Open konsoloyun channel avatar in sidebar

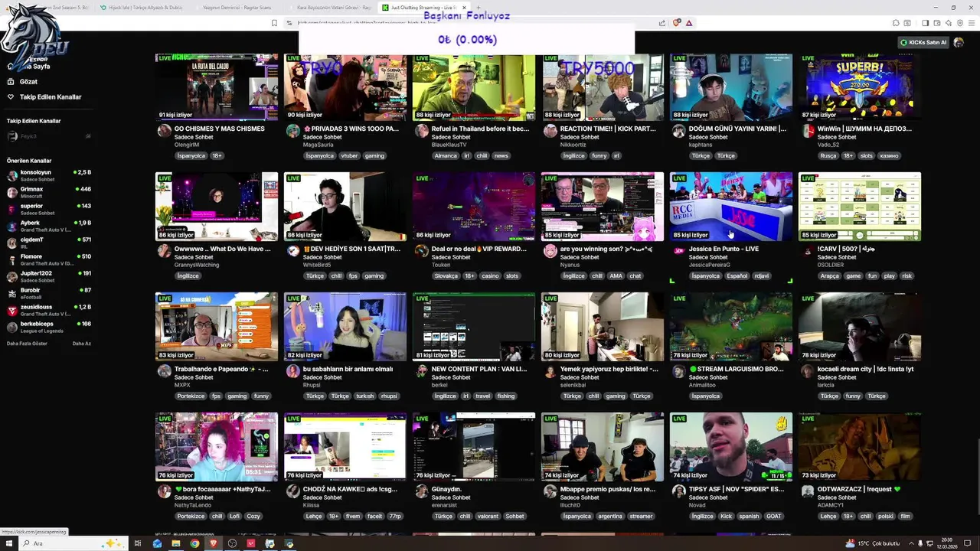[x=12, y=175]
